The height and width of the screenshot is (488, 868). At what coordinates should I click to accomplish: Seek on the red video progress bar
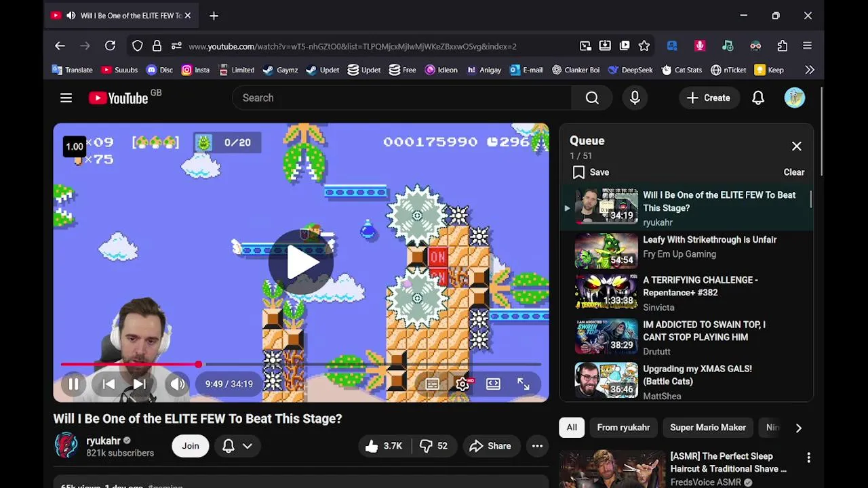coord(301,365)
